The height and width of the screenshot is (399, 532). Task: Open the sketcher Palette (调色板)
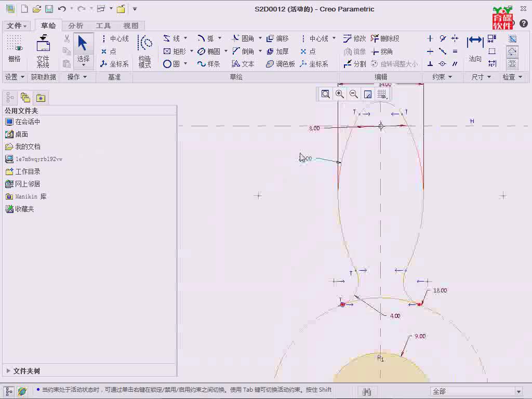[281, 64]
